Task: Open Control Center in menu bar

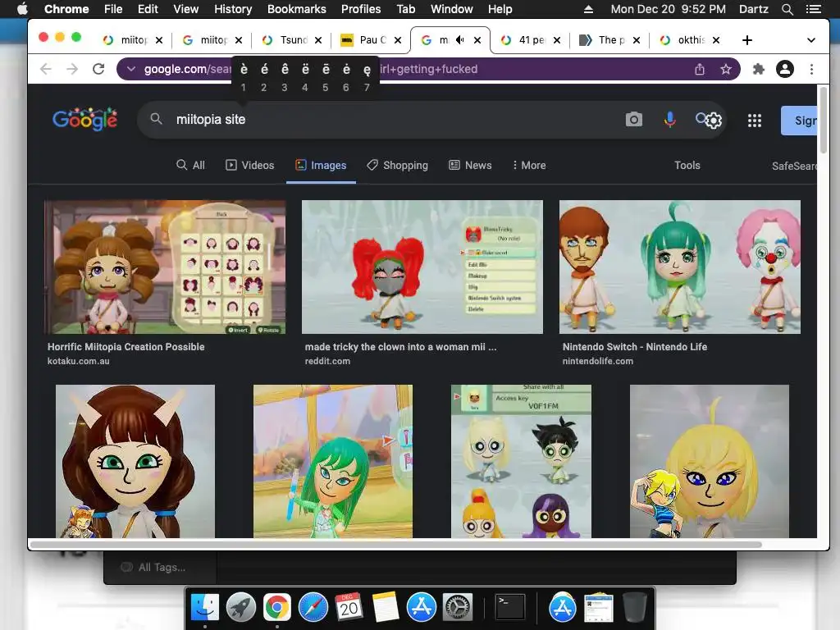Action: point(813,9)
